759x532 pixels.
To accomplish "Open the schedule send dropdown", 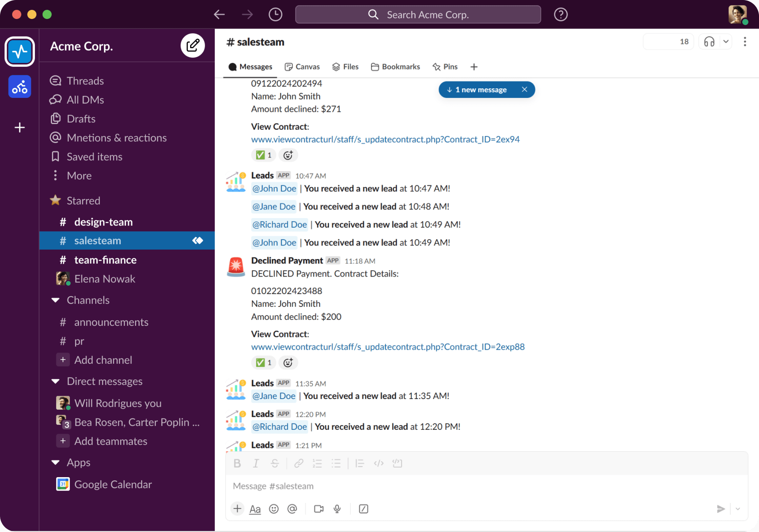I will click(x=738, y=509).
